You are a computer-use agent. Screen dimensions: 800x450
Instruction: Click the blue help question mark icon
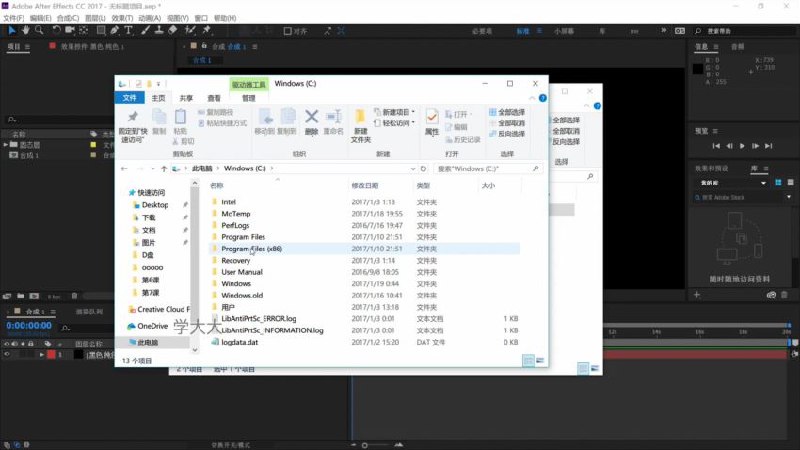point(542,98)
